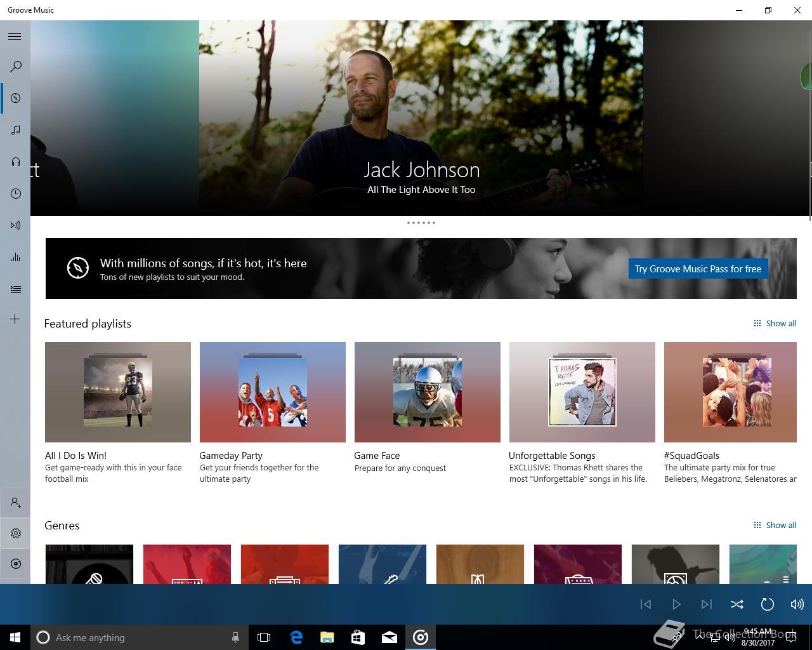The image size is (812, 650).
Task: Click Try Groove Music Pass for free
Action: [x=698, y=269]
